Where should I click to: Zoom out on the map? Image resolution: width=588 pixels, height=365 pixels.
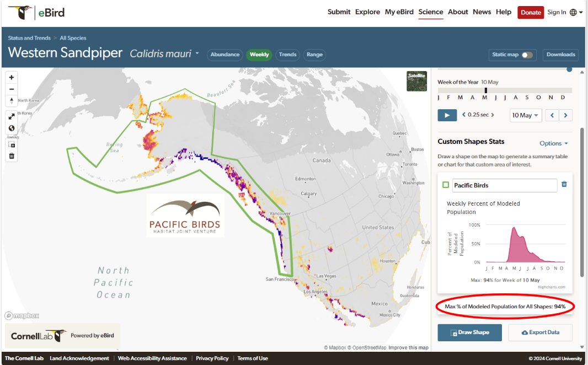click(12, 89)
